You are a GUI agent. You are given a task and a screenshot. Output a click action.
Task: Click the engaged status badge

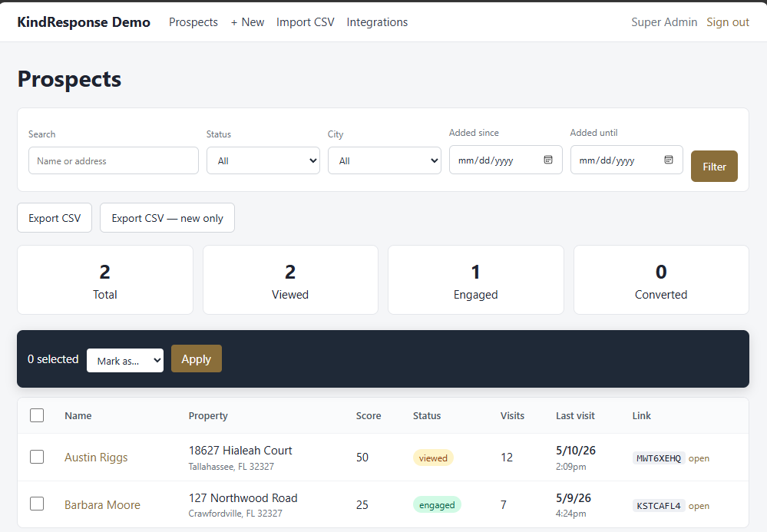pos(437,504)
